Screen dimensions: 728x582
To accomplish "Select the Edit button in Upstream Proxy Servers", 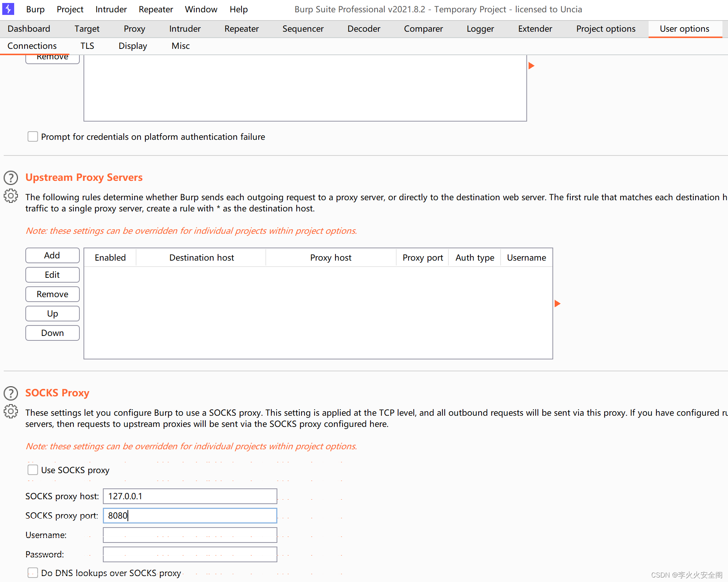I will click(52, 274).
